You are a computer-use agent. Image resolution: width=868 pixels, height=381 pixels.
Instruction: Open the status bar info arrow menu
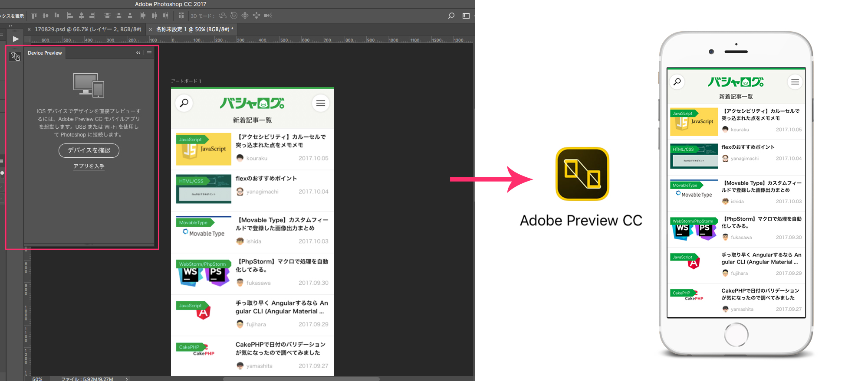point(127,379)
